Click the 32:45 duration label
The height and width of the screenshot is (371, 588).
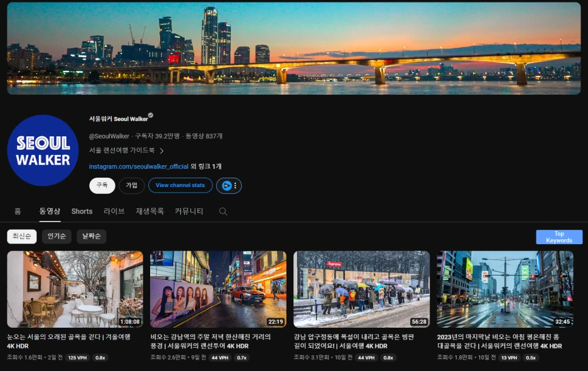(562, 321)
